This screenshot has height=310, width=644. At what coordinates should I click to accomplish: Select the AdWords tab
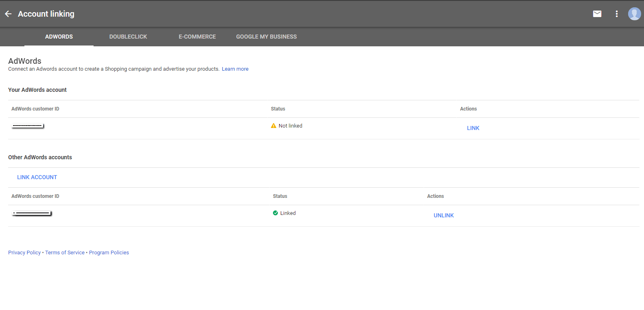[59, 37]
